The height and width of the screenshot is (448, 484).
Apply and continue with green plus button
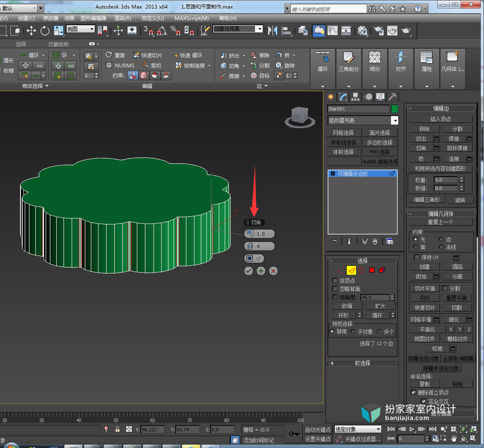[261, 271]
